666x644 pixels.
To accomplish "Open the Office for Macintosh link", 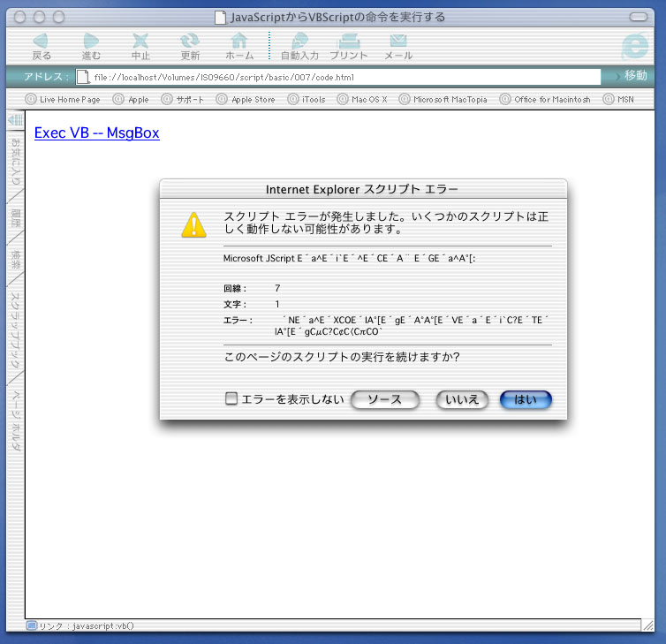I will click(545, 100).
